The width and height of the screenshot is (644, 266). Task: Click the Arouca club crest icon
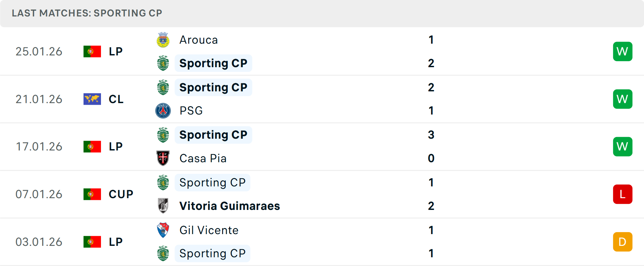163,40
